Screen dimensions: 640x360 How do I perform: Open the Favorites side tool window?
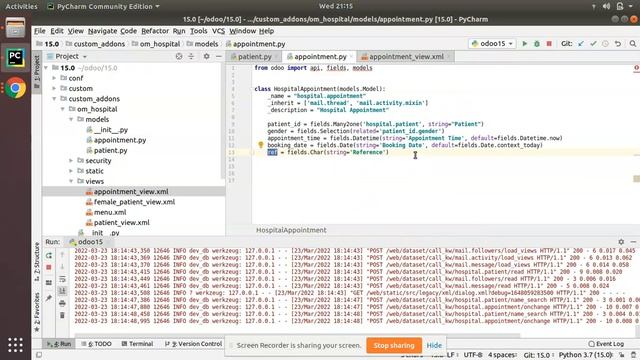37,312
